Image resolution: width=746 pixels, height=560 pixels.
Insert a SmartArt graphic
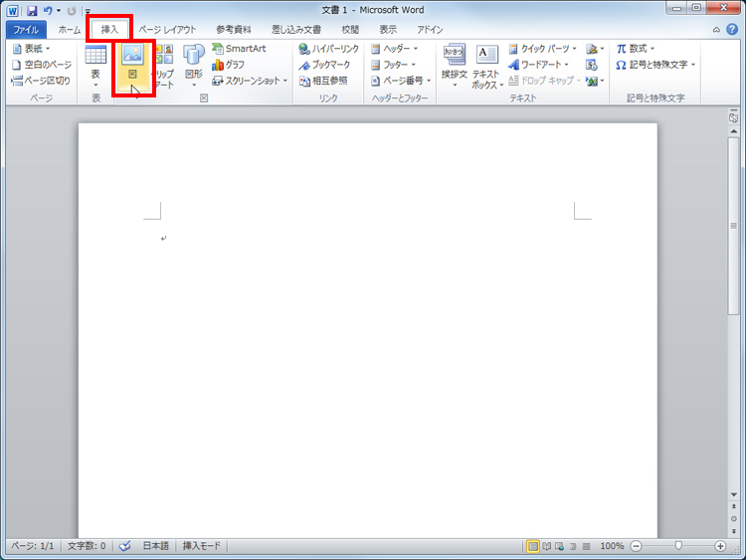pos(239,49)
